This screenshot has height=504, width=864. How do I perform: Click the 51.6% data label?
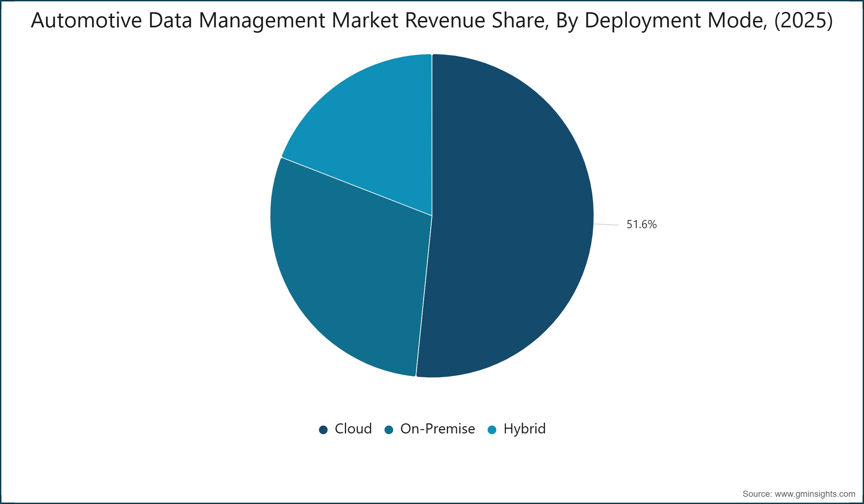[x=642, y=225]
